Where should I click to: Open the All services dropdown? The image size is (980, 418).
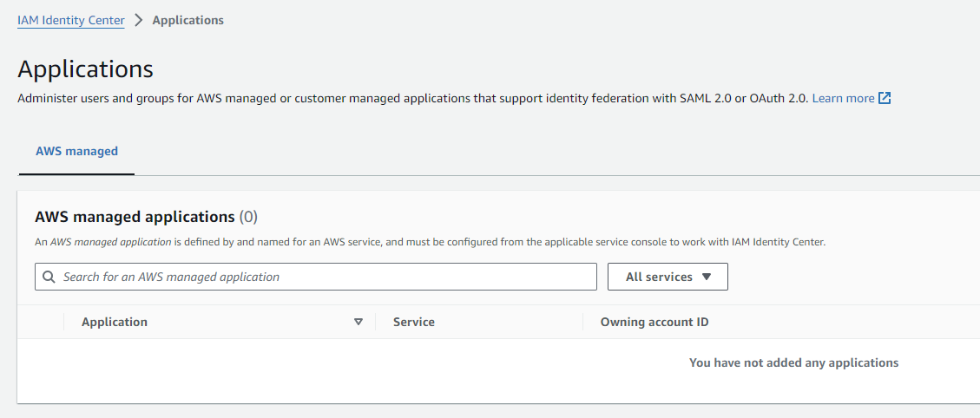click(667, 277)
